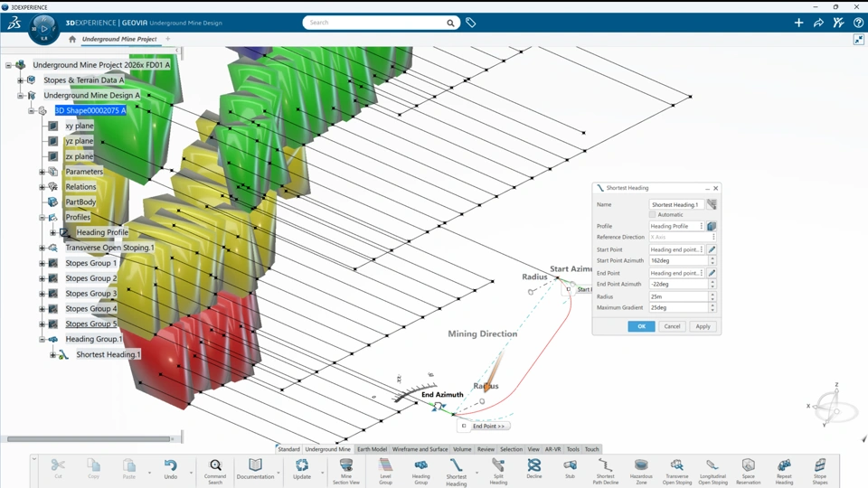
Task: Open the Stope Shapes tool
Action: click(x=820, y=471)
